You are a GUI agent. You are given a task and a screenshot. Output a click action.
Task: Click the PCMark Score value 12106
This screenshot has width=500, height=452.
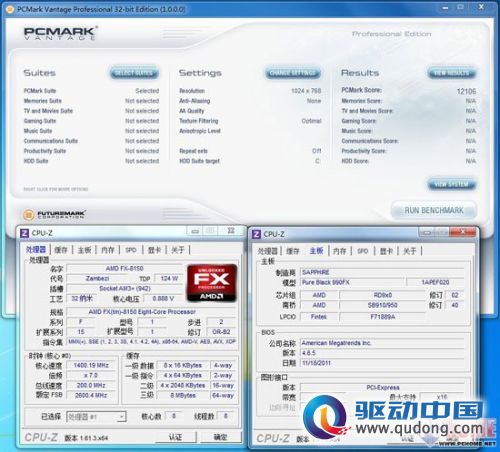click(x=466, y=91)
